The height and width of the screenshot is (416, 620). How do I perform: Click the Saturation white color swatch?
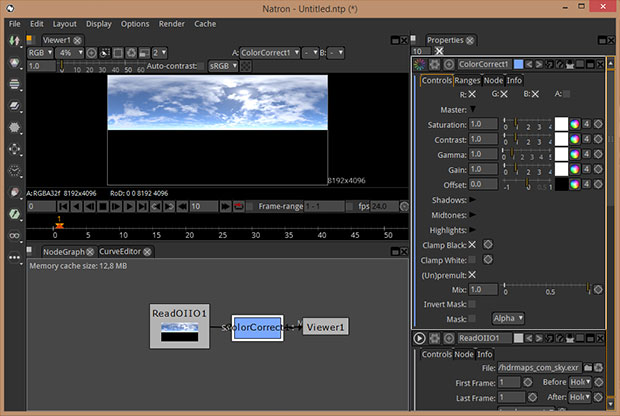561,124
